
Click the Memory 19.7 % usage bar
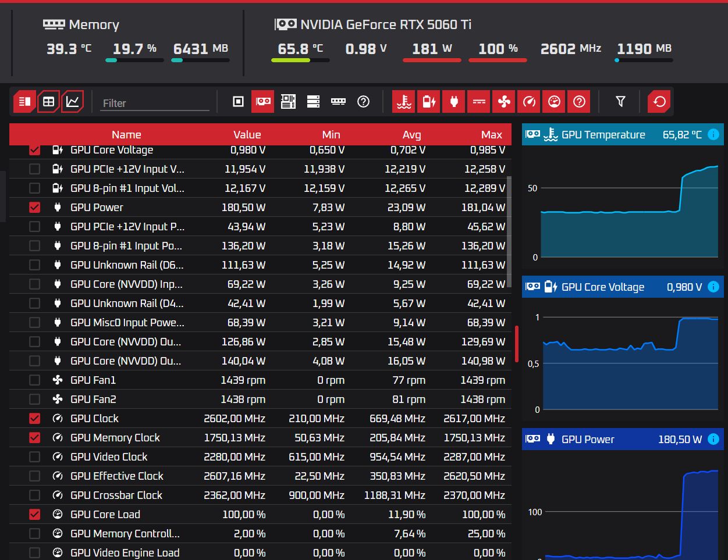[134, 60]
